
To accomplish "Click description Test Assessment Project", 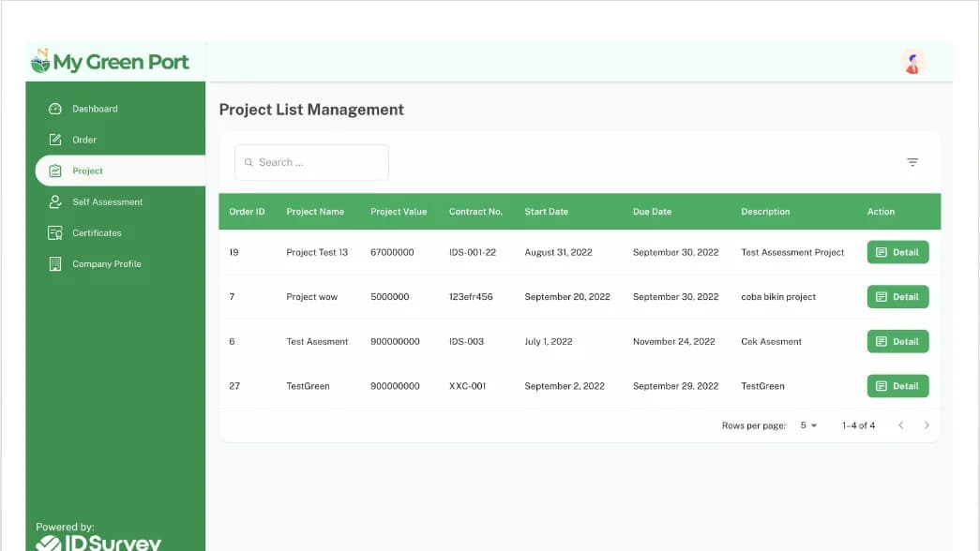I will coord(792,252).
